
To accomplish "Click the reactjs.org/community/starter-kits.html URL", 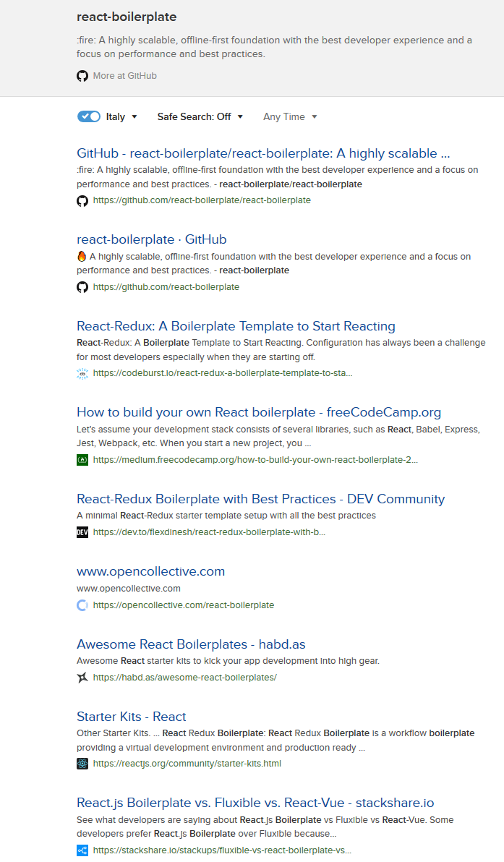I will (x=187, y=764).
